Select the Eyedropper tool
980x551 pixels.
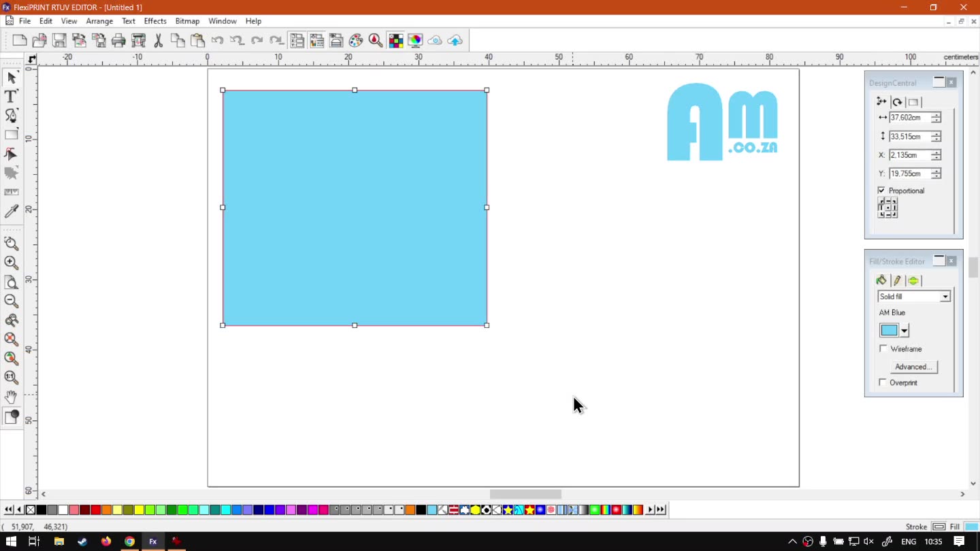point(11,212)
